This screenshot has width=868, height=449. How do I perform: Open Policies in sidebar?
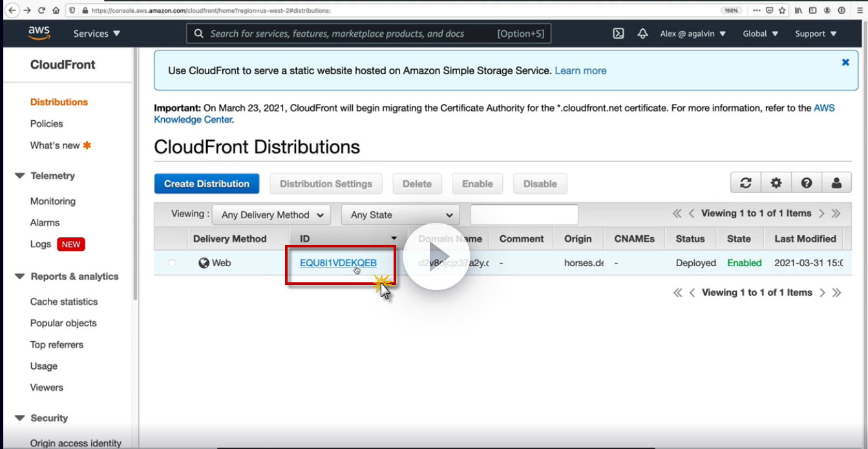pos(47,123)
